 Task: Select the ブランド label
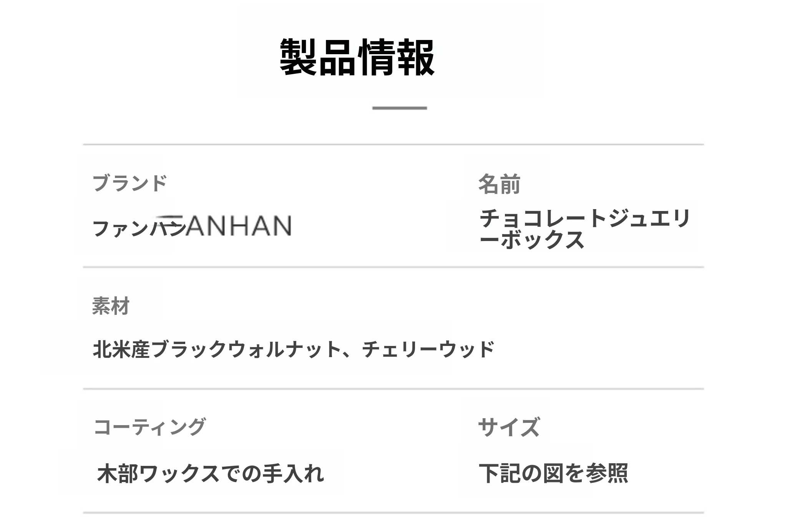pyautogui.click(x=130, y=183)
